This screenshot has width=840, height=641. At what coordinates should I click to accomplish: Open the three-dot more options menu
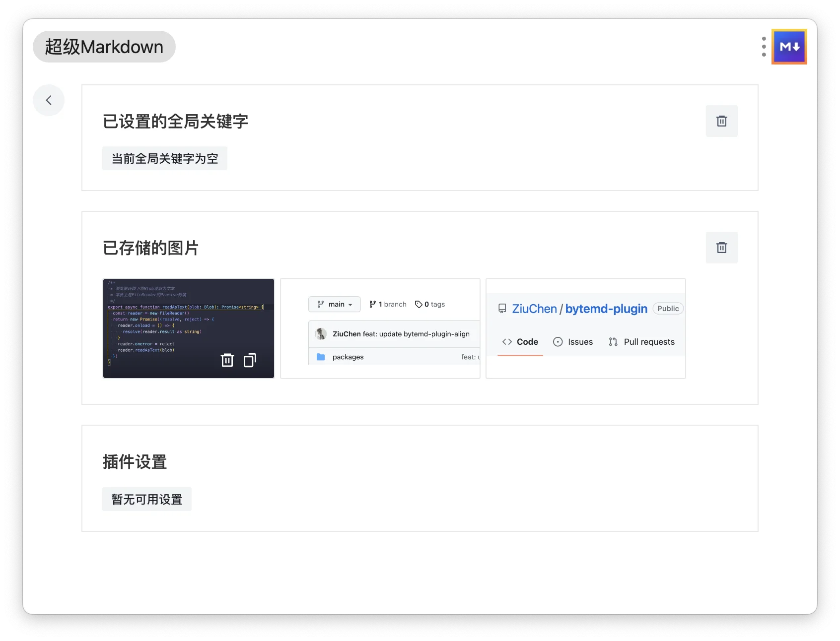point(764,47)
